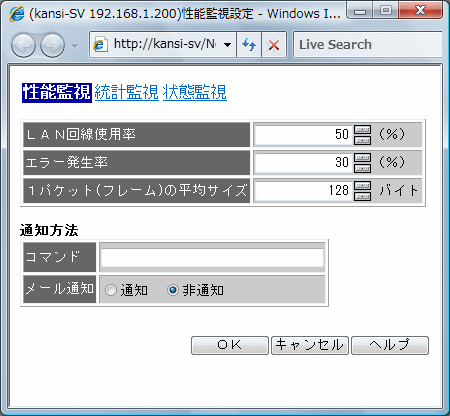Click the IE page icon in address bar

coord(99,45)
